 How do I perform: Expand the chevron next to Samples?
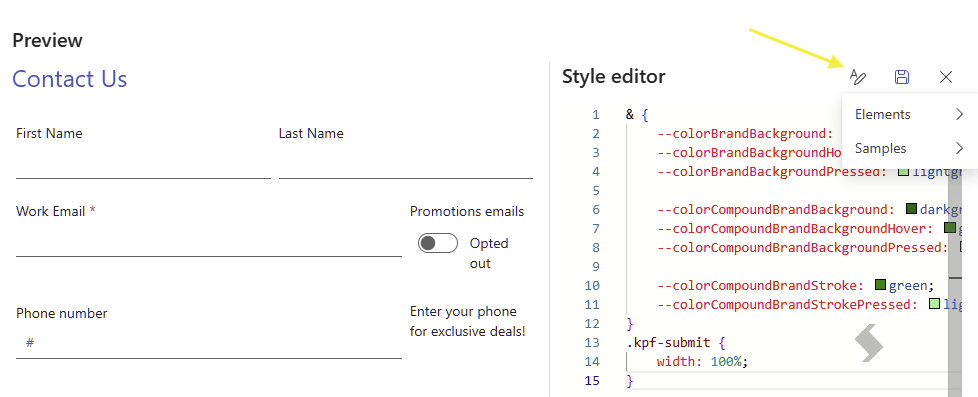[959, 149]
